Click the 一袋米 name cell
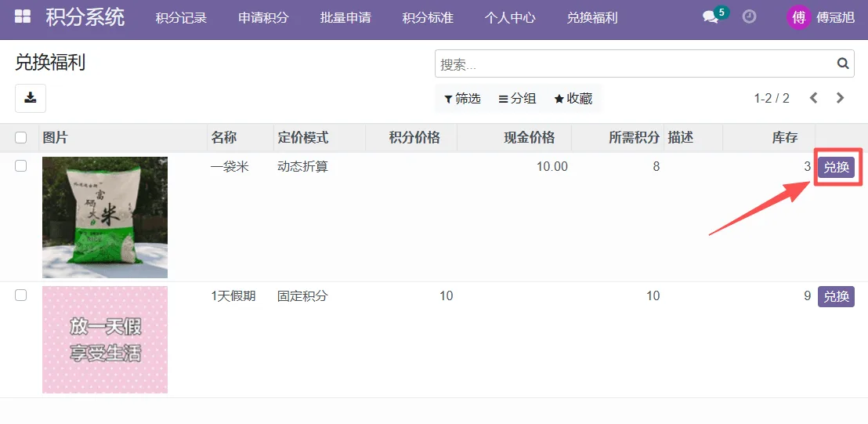Screen dimensions: 868x424 pyautogui.click(x=230, y=167)
